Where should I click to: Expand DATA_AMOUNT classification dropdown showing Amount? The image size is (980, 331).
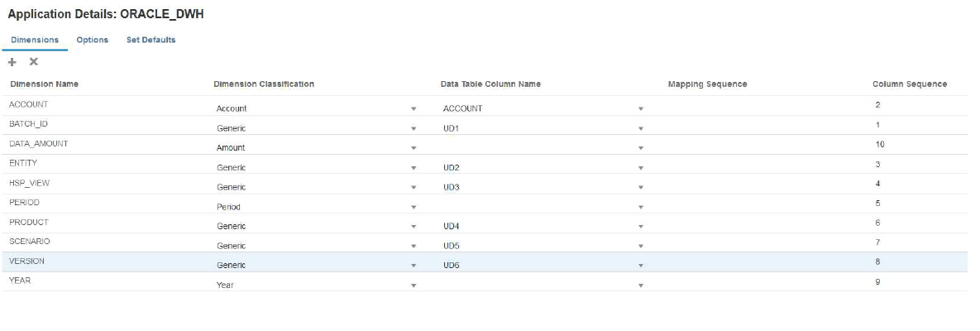[x=413, y=148]
